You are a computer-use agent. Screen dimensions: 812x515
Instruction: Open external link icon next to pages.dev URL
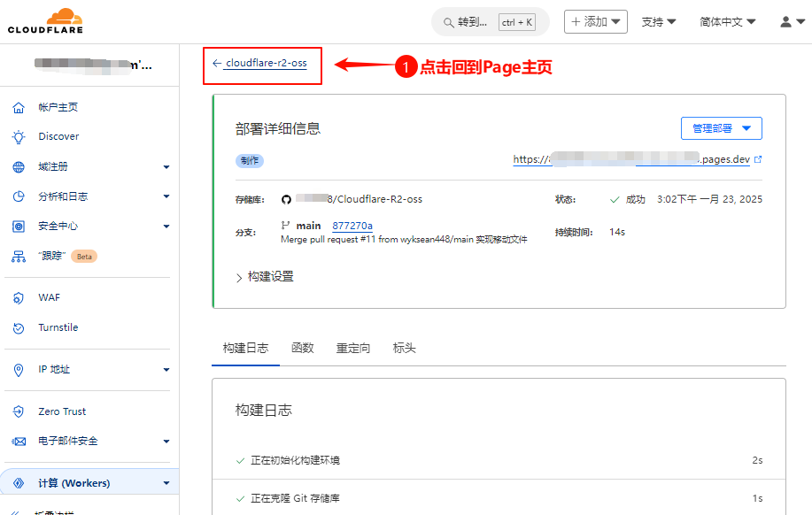click(x=757, y=160)
